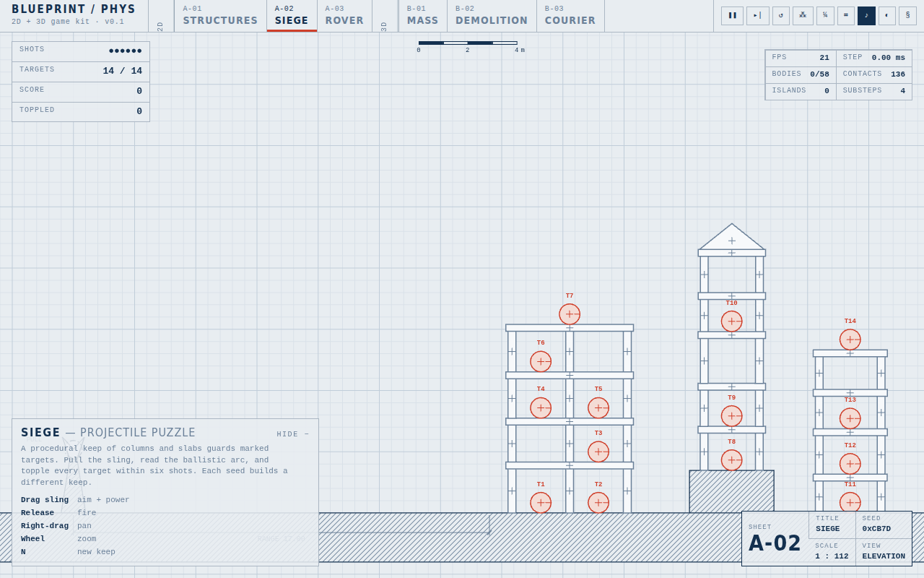
Task: Click target marker T11
Action: point(850,503)
